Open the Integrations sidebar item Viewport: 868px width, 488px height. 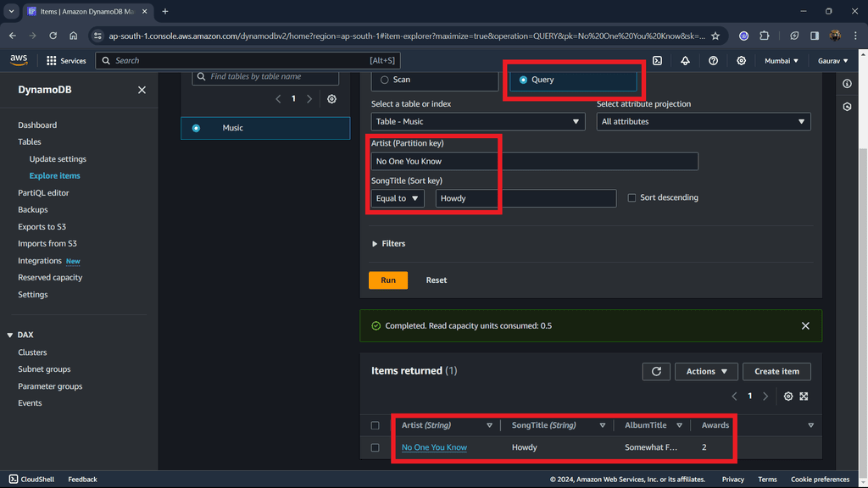pyautogui.click(x=39, y=261)
